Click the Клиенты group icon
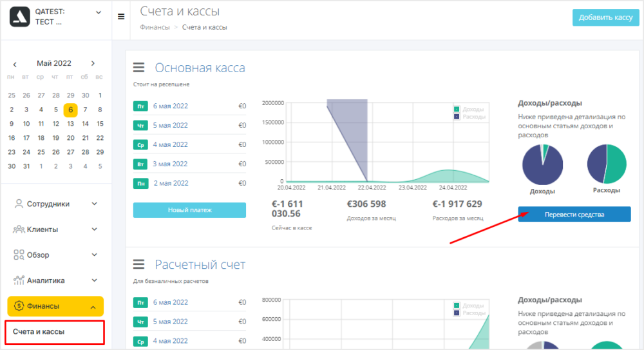This screenshot has width=644, height=350. (19, 229)
